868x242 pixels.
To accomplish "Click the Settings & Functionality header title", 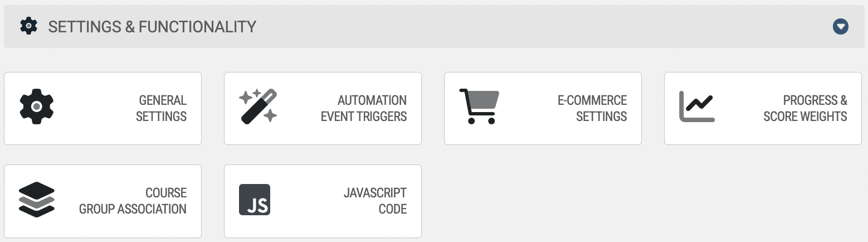I will pos(152,26).
